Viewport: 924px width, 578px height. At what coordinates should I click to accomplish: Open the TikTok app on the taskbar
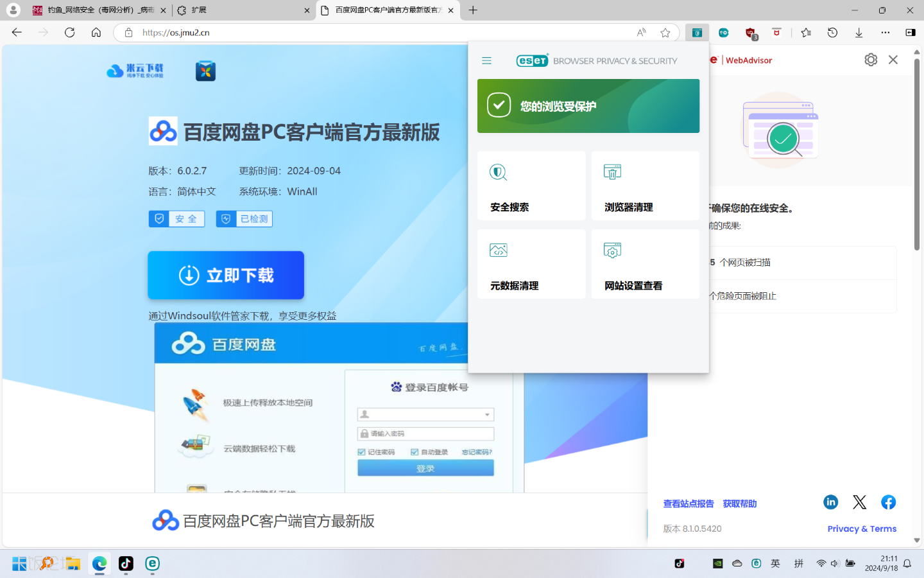tap(126, 564)
